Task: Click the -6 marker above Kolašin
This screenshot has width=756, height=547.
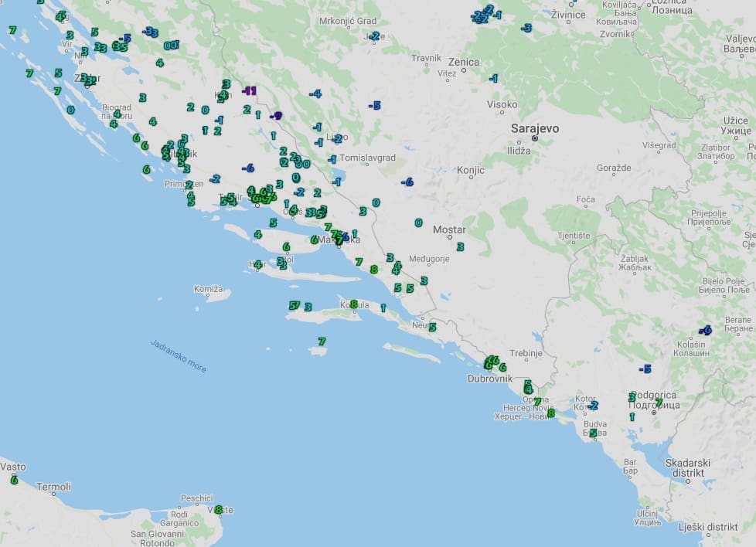Action: (x=705, y=330)
